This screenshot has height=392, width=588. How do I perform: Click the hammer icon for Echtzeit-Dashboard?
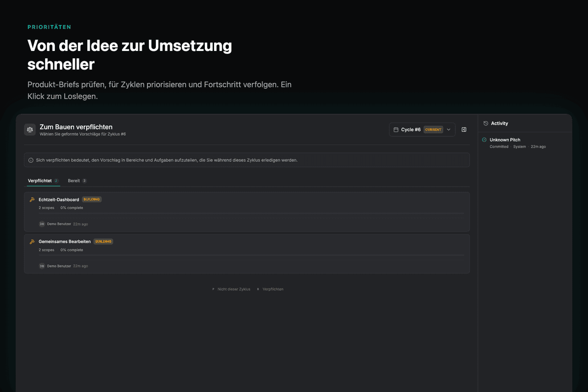click(x=32, y=199)
